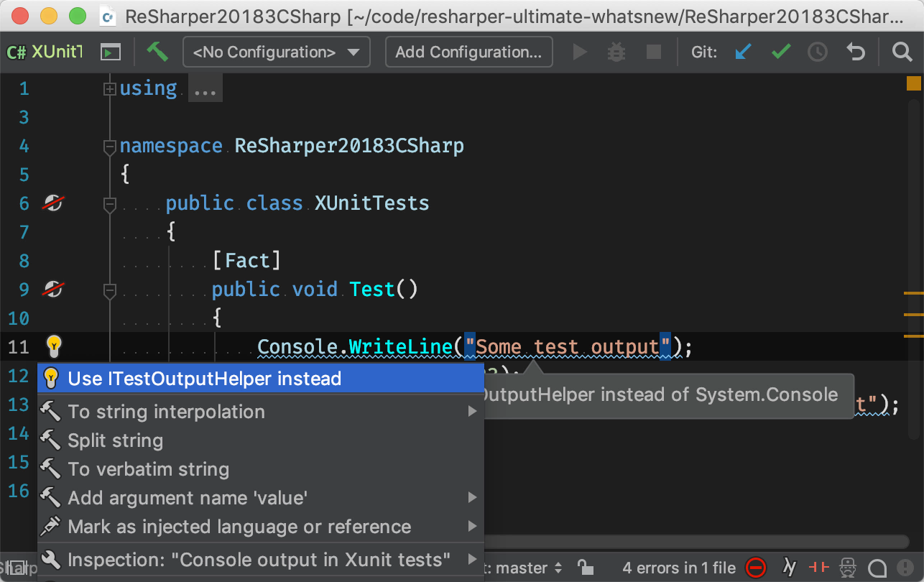Click the C# XUnitT file breadcrumb

(45, 52)
